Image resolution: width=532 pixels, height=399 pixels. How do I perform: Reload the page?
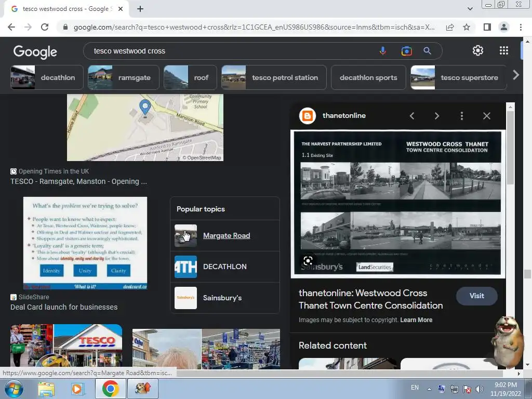coord(45,27)
